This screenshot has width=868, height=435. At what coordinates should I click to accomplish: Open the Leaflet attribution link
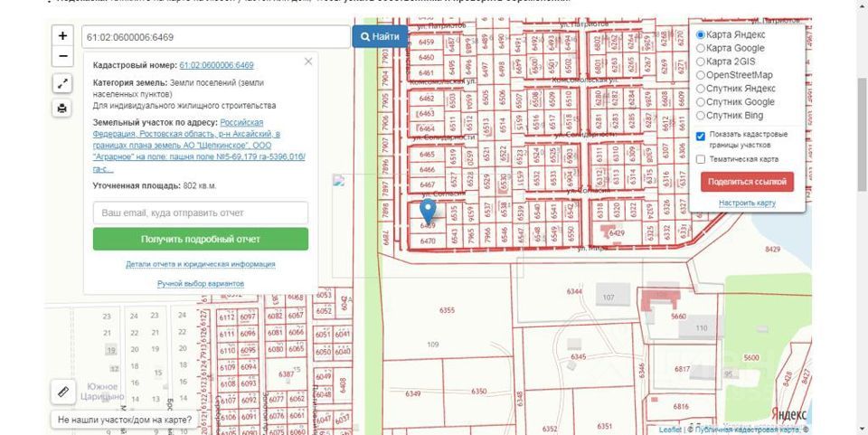tap(670, 430)
